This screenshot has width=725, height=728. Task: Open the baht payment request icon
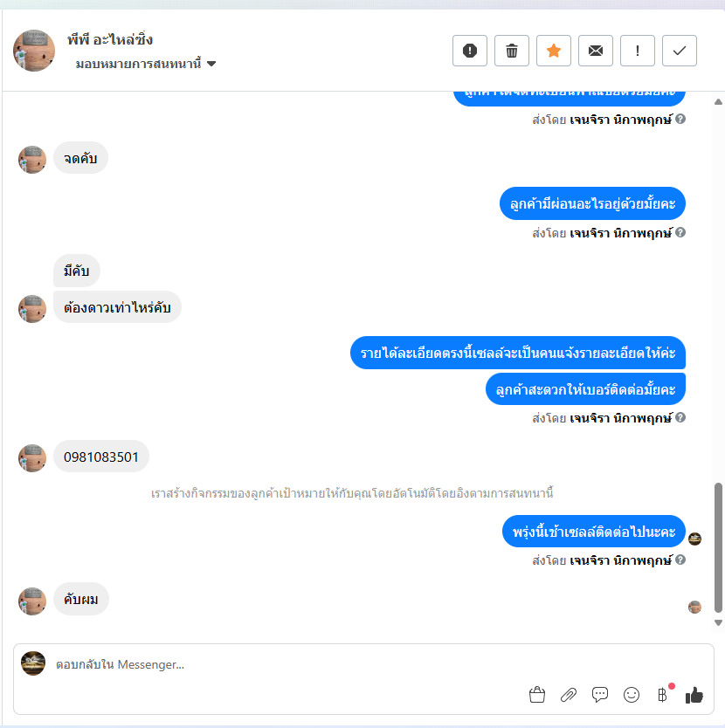pos(663,695)
